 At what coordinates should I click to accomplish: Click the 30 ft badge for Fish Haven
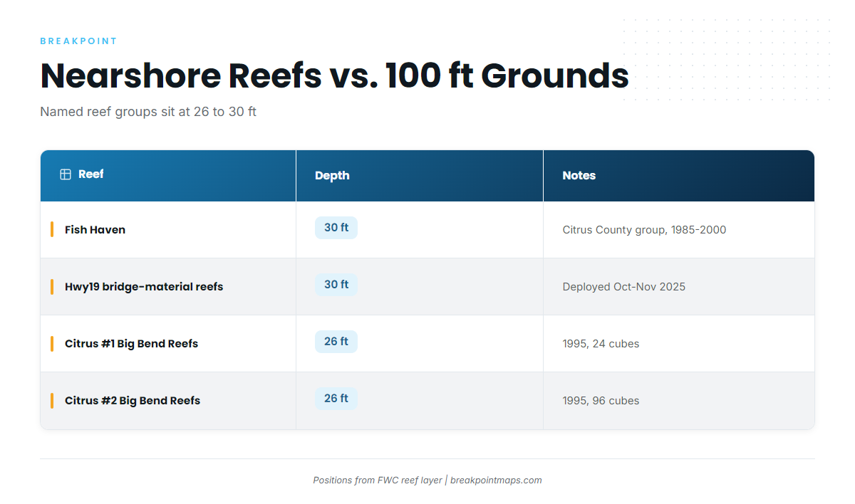(336, 228)
